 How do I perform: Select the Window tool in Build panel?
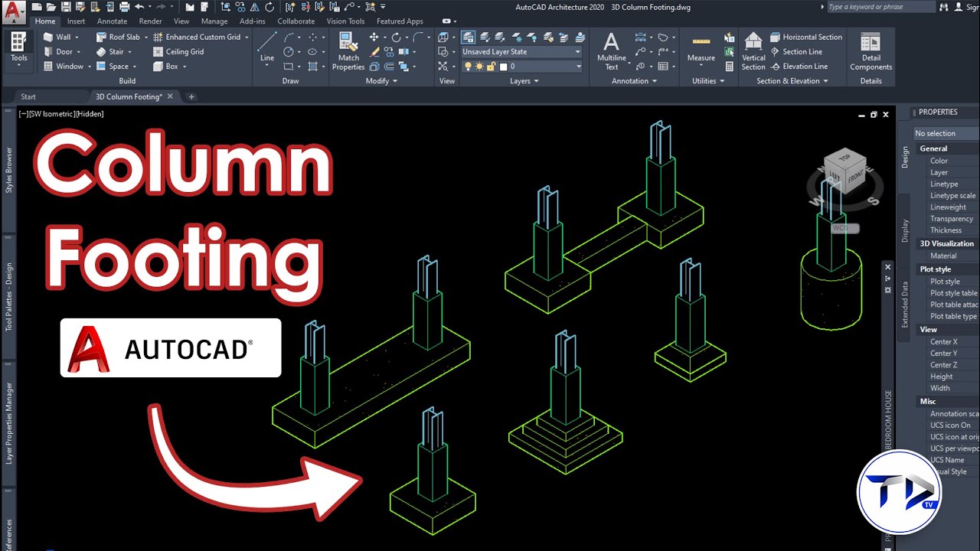click(62, 66)
